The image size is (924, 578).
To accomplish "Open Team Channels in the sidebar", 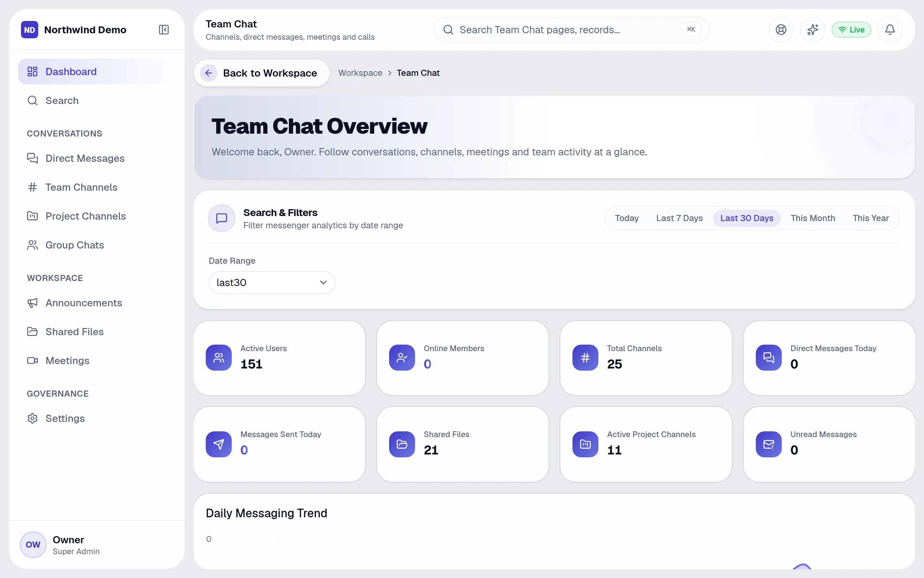I will (x=97, y=187).
